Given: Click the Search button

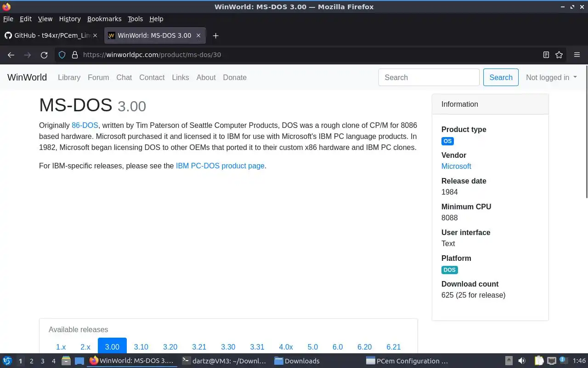Looking at the screenshot, I should (501, 77).
